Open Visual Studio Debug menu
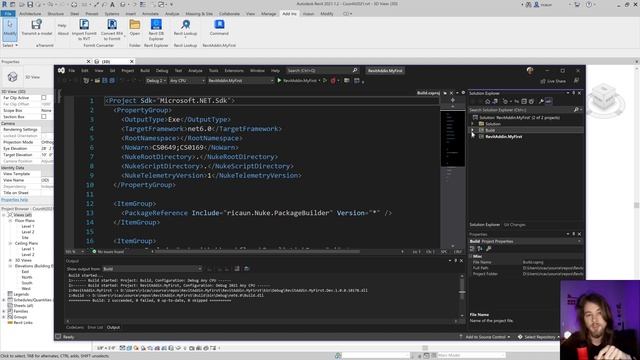Viewport: 640px width, 360px height. pyautogui.click(x=162, y=71)
